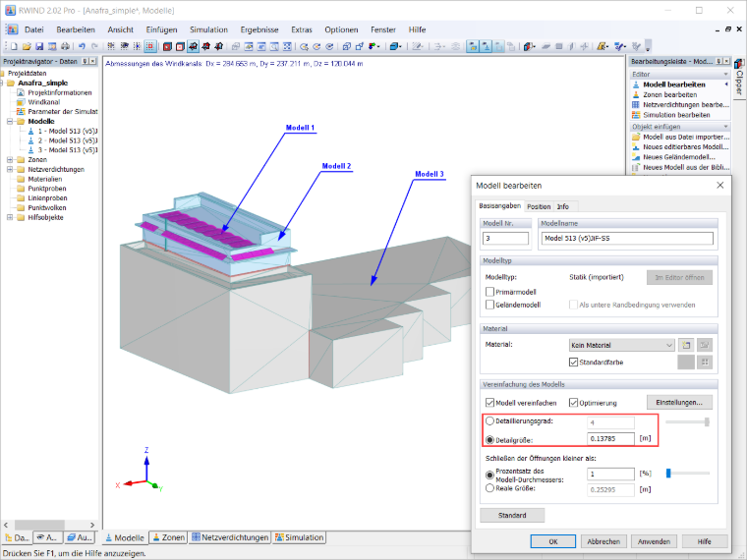Viewport: 747px width, 560px height.
Task: Click the Anwenden button
Action: (x=654, y=541)
